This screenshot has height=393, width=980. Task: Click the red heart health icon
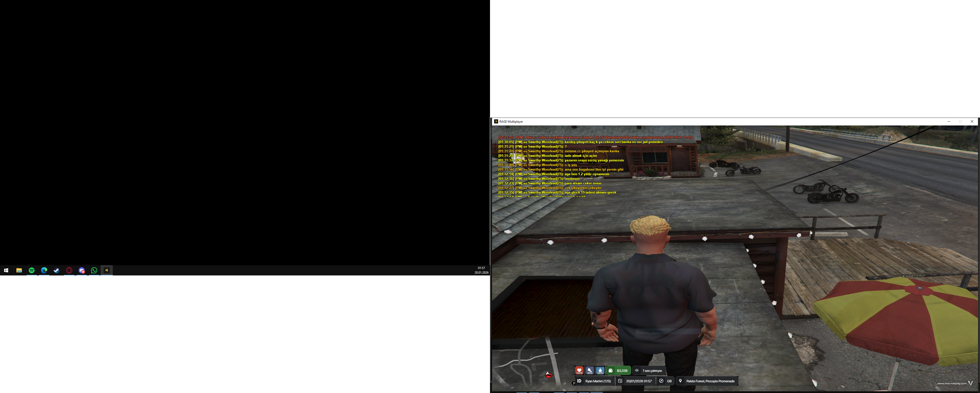[579, 370]
